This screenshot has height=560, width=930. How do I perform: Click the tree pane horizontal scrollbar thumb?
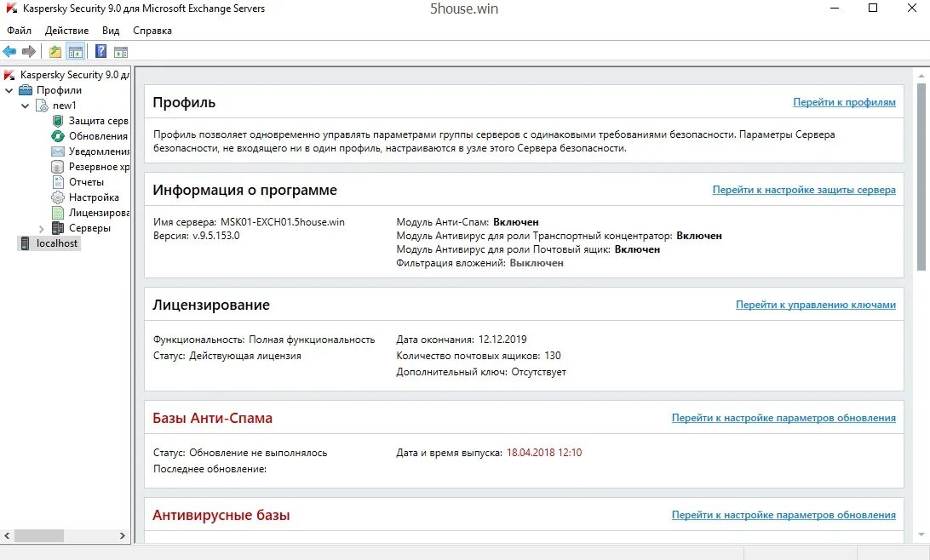[x=39, y=536]
